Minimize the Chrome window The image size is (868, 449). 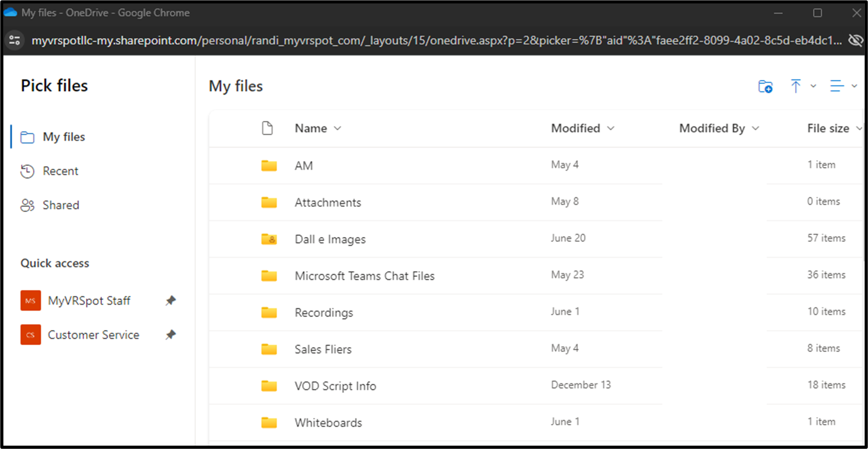[778, 13]
